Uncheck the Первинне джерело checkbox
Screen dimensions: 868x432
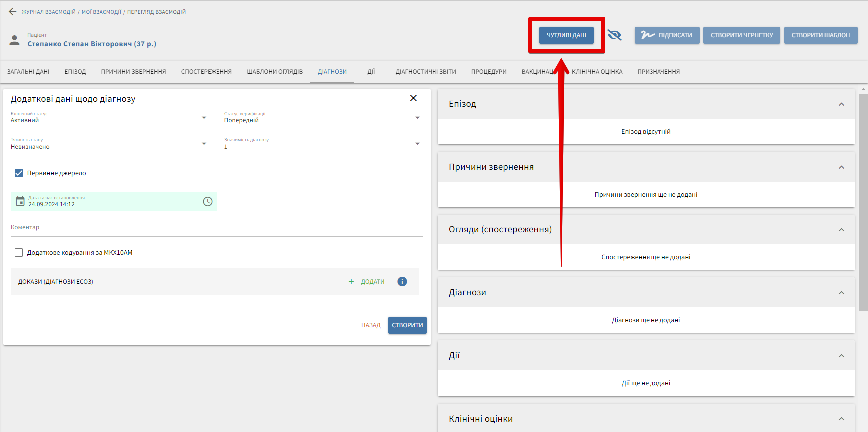point(19,173)
